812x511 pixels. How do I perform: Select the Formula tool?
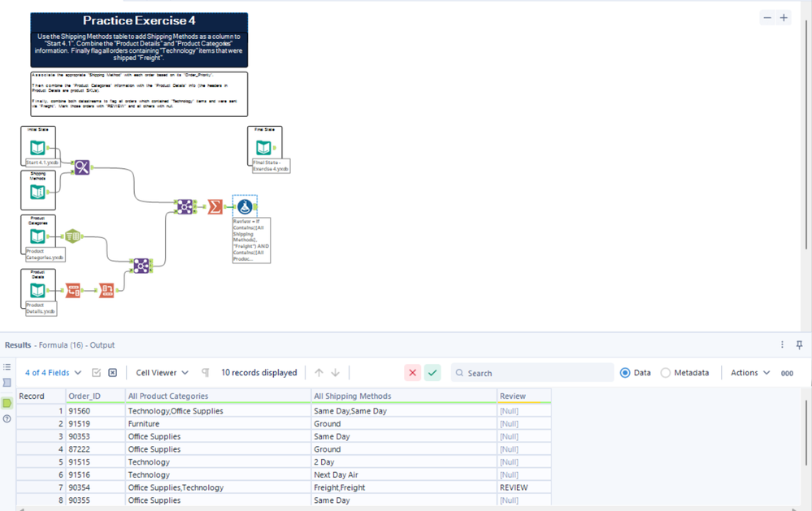tap(245, 206)
